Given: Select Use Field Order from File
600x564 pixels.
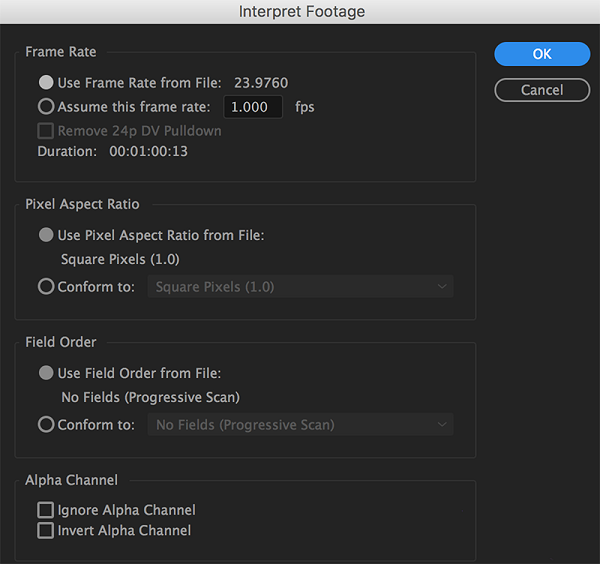Looking at the screenshot, I should tap(46, 373).
